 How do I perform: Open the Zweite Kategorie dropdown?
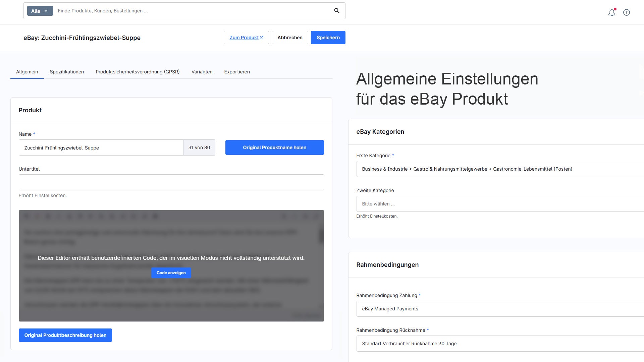(500, 204)
